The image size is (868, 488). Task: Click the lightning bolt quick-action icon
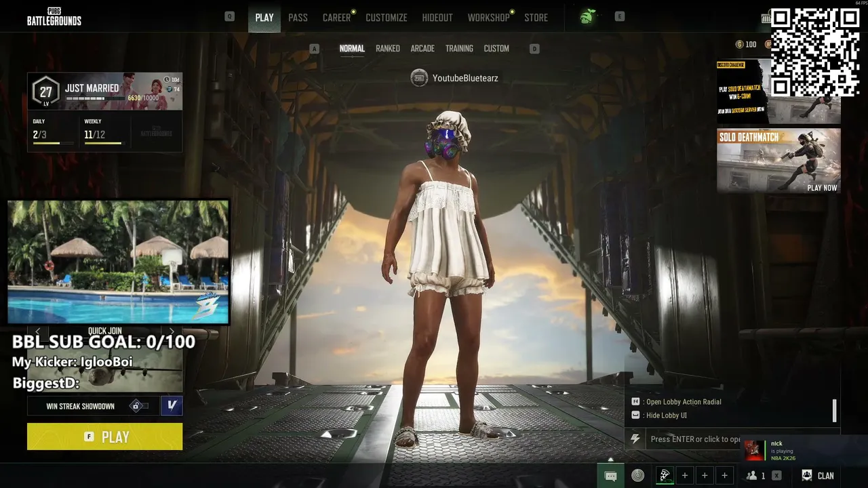(635, 439)
